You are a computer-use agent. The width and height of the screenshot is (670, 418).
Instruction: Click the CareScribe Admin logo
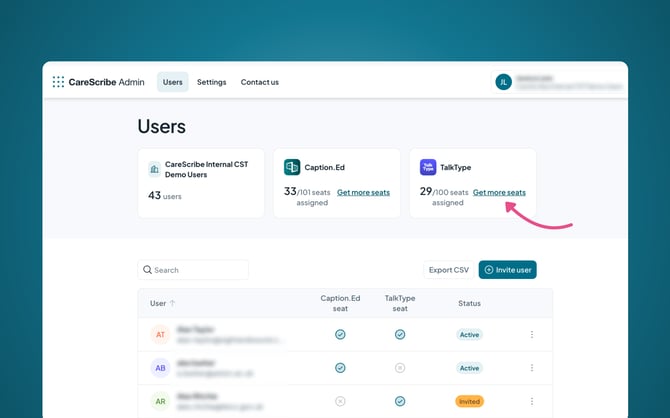98,82
